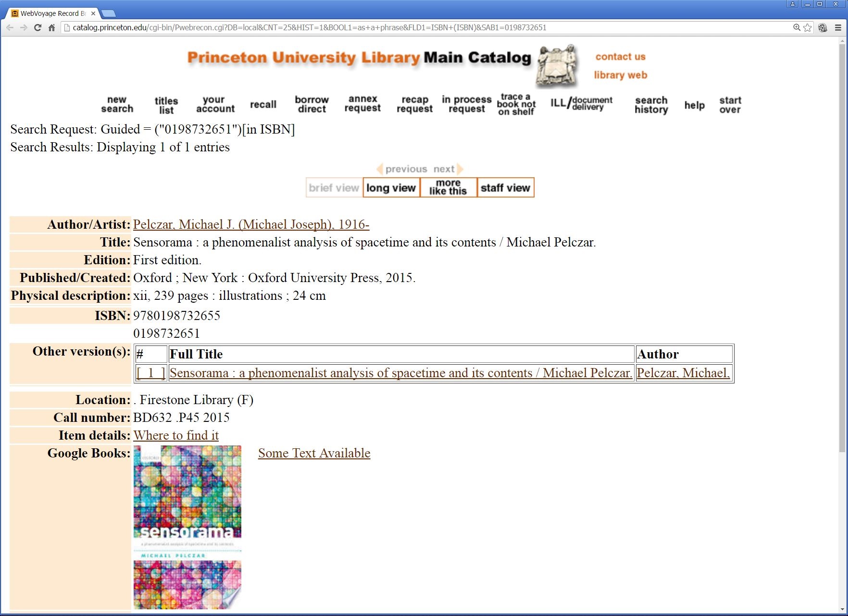This screenshot has width=848, height=616.
Task: Select the recall option
Action: 263,104
